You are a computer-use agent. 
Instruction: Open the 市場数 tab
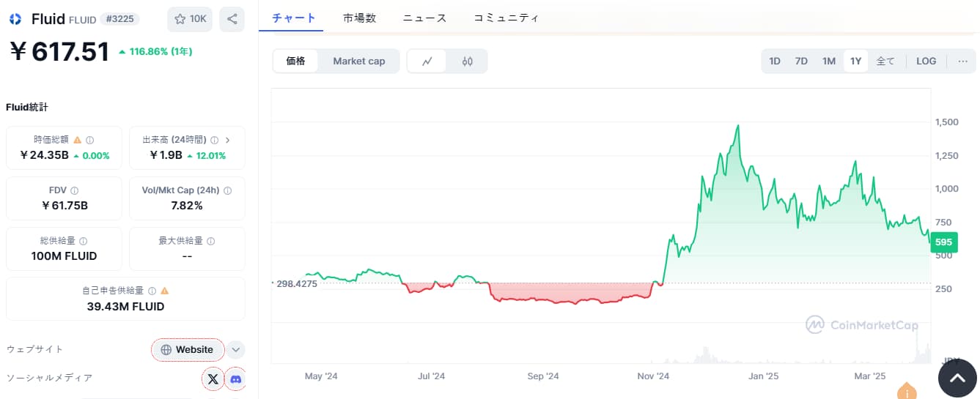[x=359, y=18]
